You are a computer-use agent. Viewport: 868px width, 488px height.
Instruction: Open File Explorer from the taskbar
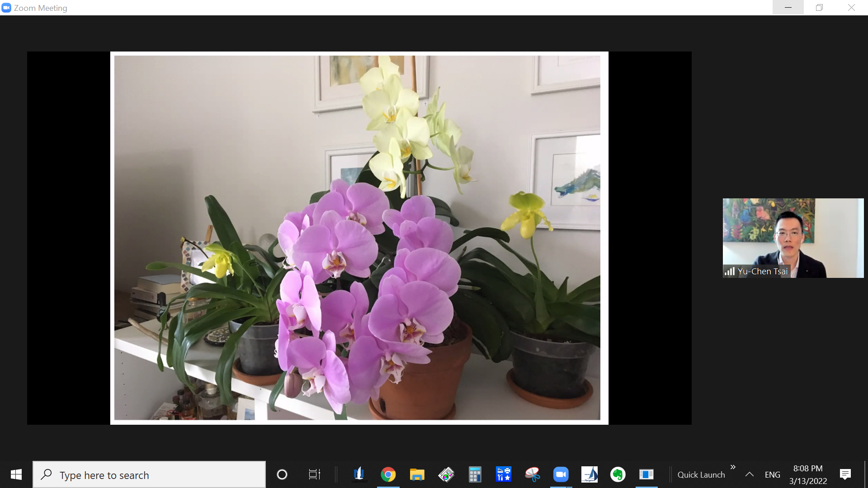(x=417, y=474)
